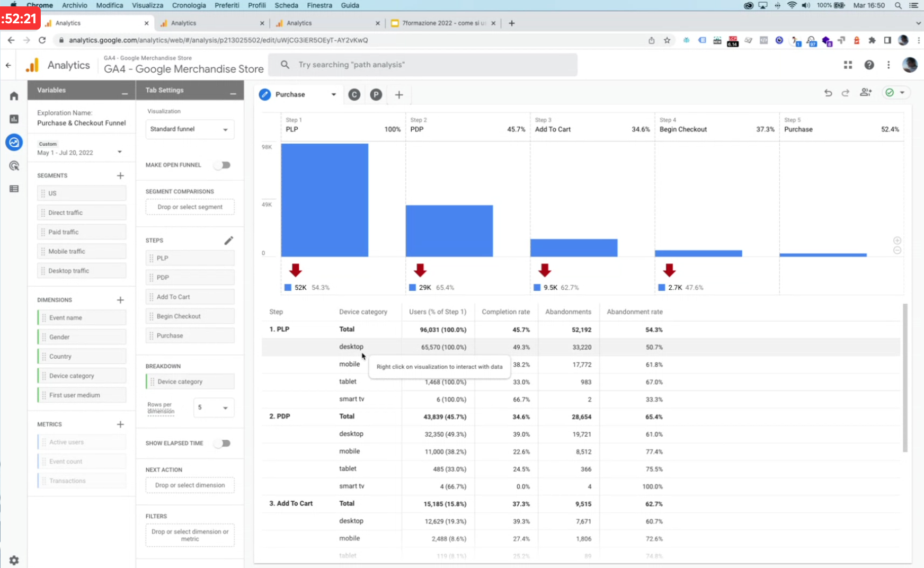Open Configure icon in left sidebar
Viewport: 924px width, 568px height.
pyautogui.click(x=14, y=189)
